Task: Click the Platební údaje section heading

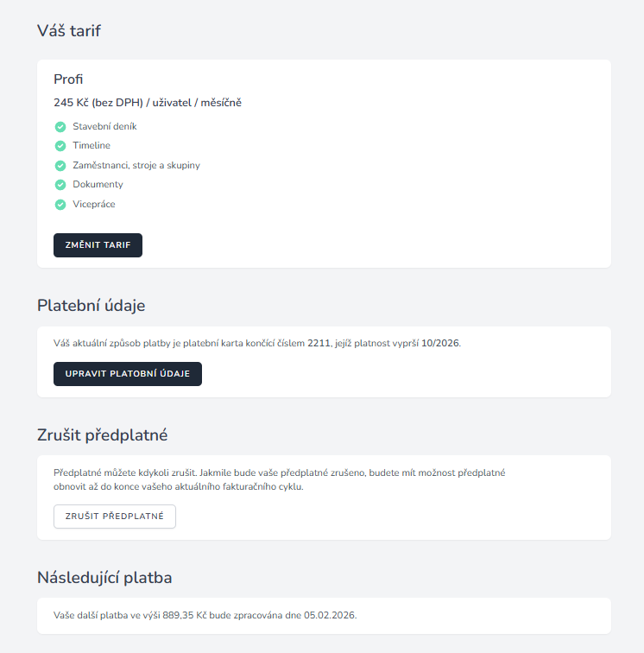Action: (x=91, y=305)
